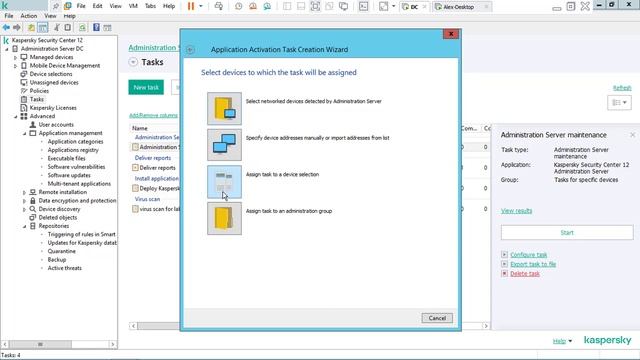Screen dimensions: 640x360
Task: Click the task list scrollbar left arrow
Action: pyautogui.click(x=133, y=326)
